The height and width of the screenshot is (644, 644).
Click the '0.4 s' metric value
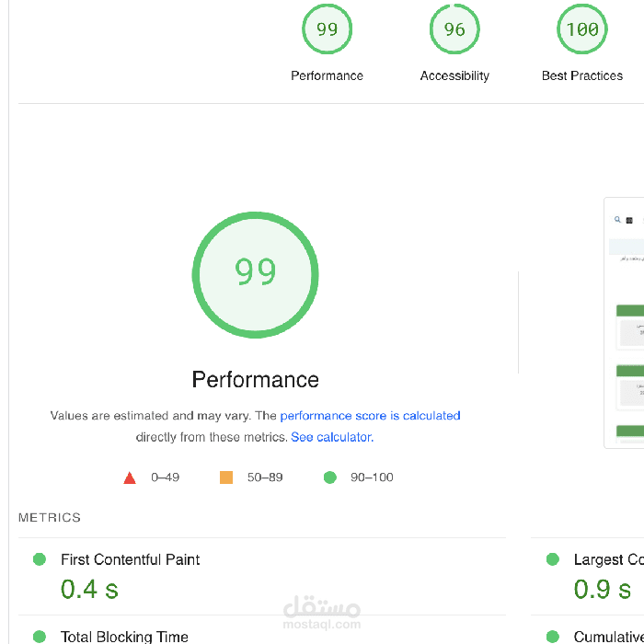click(89, 589)
